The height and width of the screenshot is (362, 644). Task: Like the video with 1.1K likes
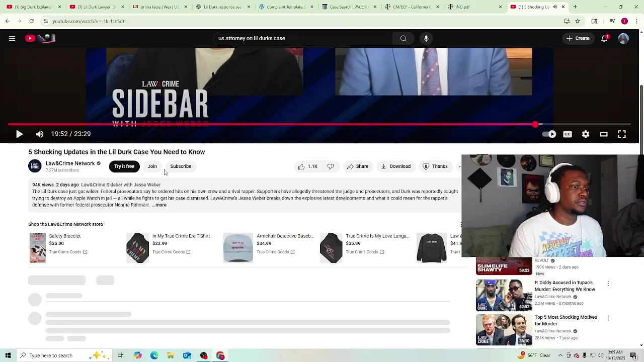(x=307, y=166)
